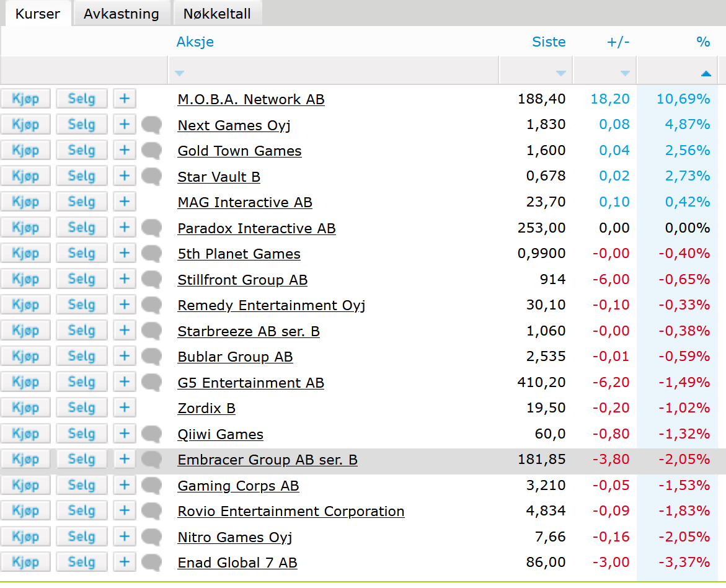
Task: Open comment bubble for Gold Town Games
Action: tap(151, 151)
